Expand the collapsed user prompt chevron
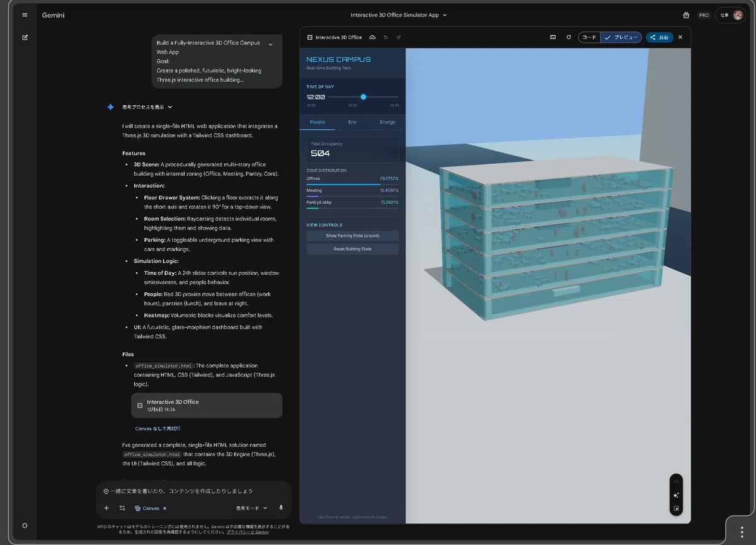 (270, 44)
